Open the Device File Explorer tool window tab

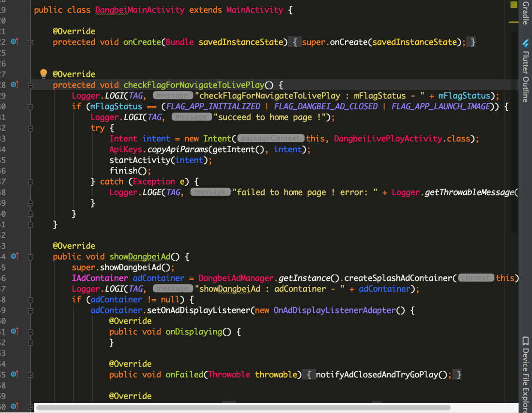click(526, 374)
